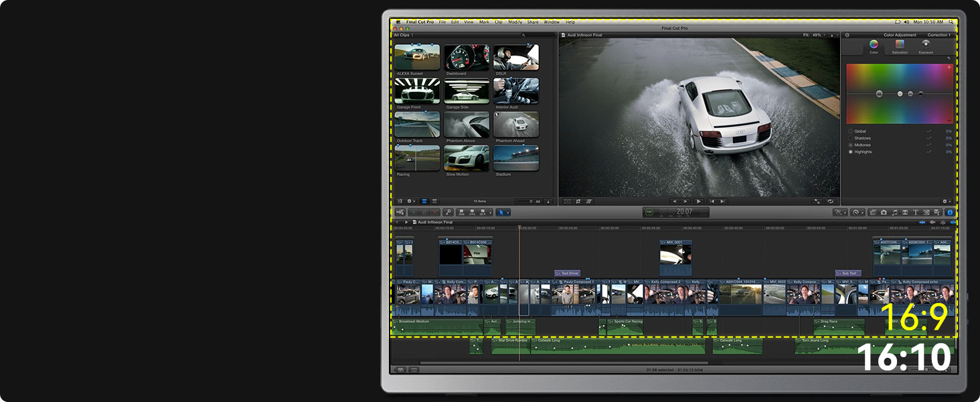The image size is (980, 402).
Task: Open the viewer transform tool
Action: point(567,201)
